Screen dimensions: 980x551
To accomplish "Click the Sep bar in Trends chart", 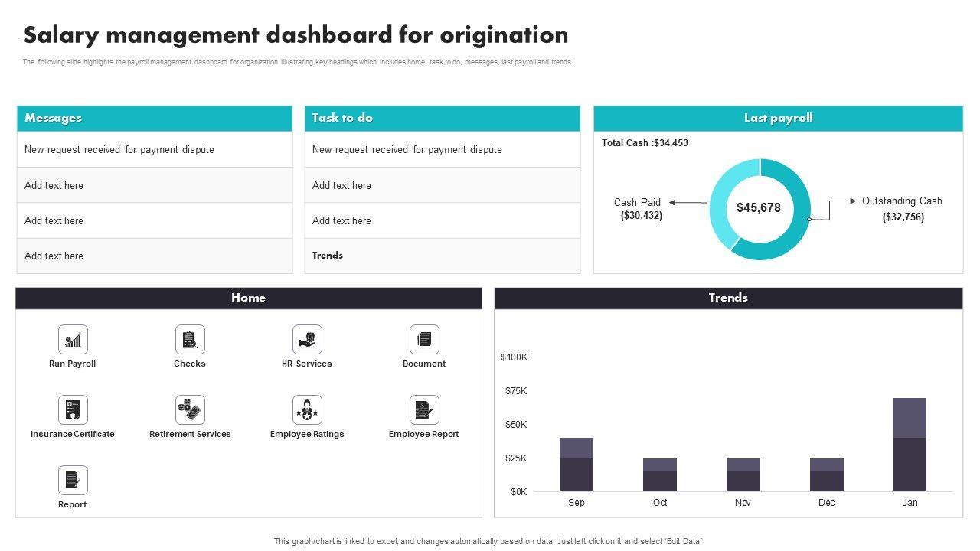I will click(577, 465).
